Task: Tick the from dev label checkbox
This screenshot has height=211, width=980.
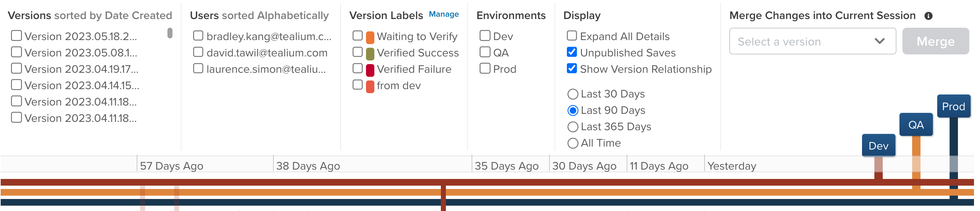Action: (358, 85)
